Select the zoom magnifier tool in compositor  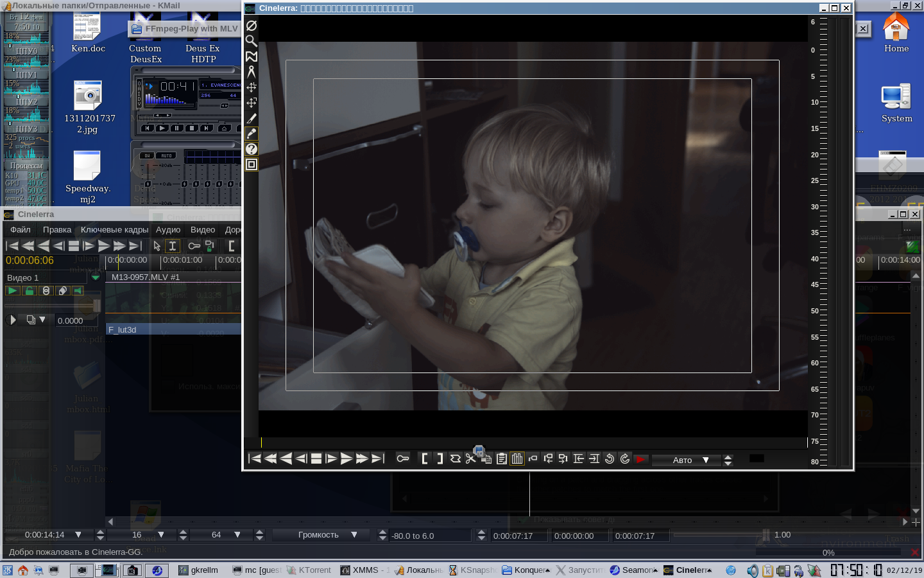[x=252, y=41]
